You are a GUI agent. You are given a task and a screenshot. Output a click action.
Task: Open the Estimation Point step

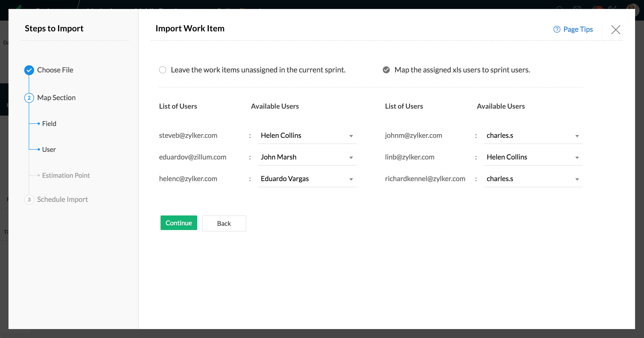tap(66, 175)
